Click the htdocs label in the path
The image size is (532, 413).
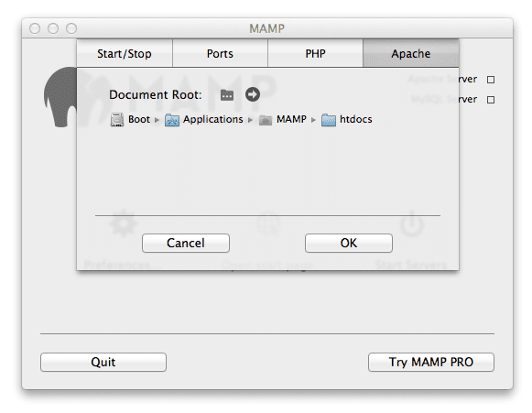tap(356, 119)
